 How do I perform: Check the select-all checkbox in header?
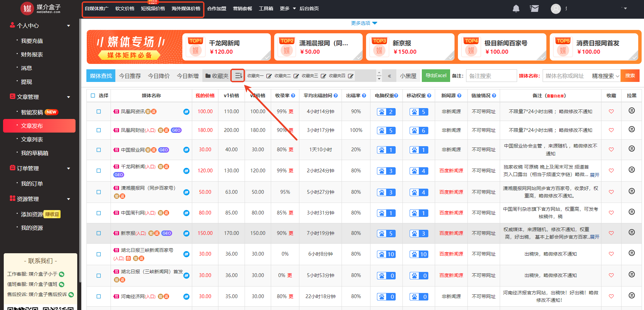pos(93,96)
